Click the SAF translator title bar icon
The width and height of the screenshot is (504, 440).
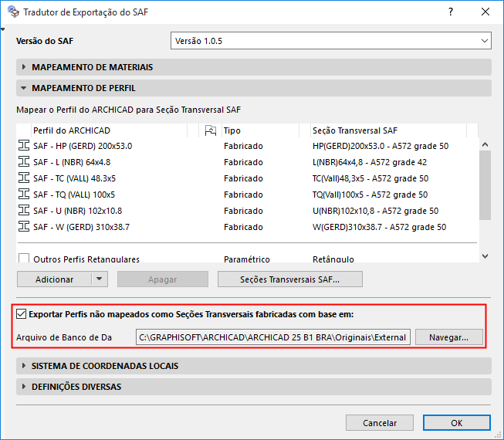coord(13,12)
